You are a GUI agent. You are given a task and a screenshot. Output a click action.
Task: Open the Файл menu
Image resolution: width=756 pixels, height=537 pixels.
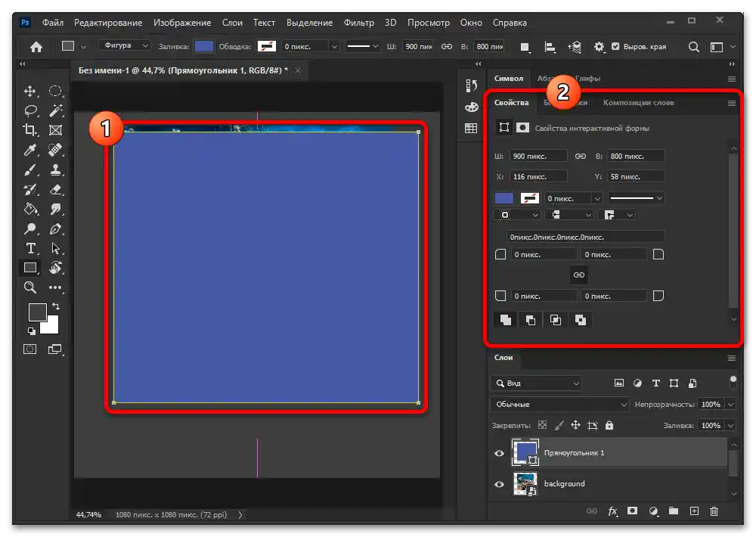pyautogui.click(x=53, y=23)
